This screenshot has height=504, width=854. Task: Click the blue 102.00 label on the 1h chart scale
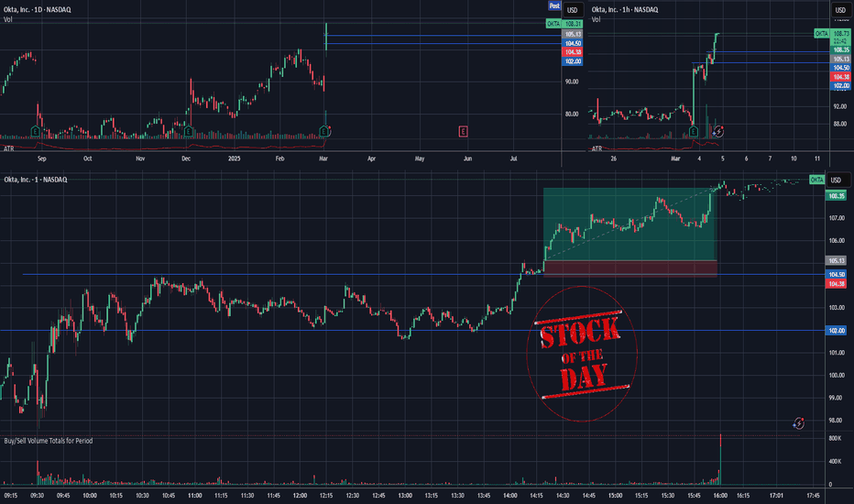(841, 86)
